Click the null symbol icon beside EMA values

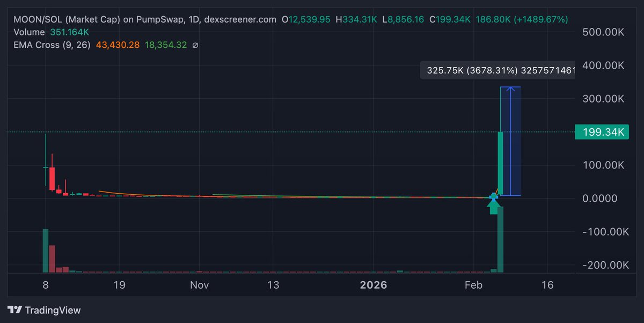[x=195, y=45]
